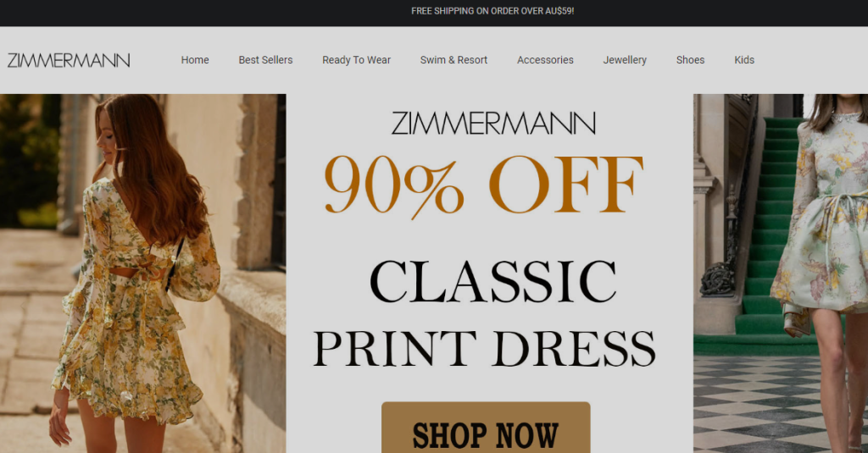Go to Best Sellers page
The height and width of the screenshot is (453, 868).
265,60
